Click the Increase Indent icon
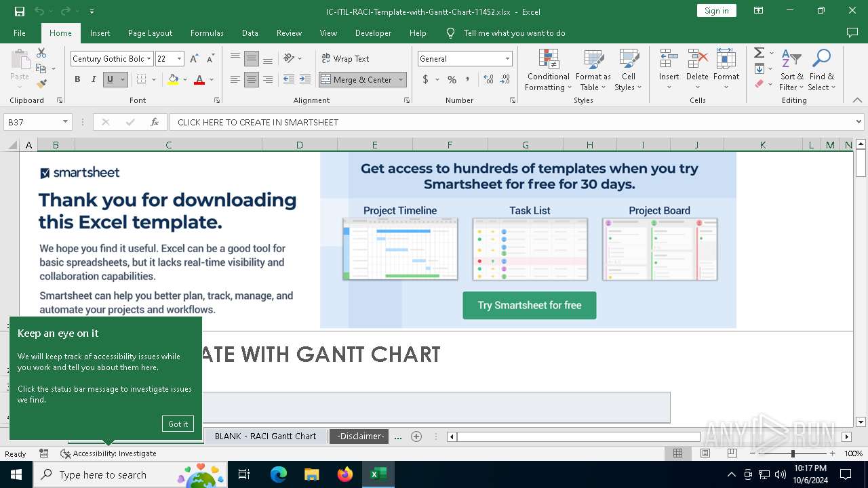The height and width of the screenshot is (488, 868). [305, 79]
